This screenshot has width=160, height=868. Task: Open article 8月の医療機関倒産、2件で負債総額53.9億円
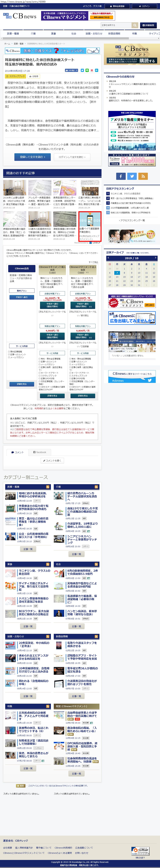[x=82, y=572]
